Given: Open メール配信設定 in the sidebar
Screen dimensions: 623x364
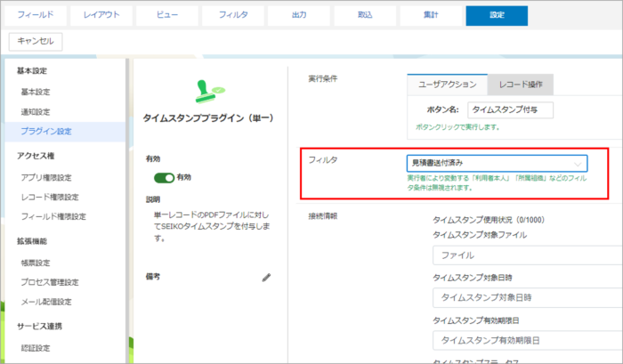Looking at the screenshot, I should [46, 302].
